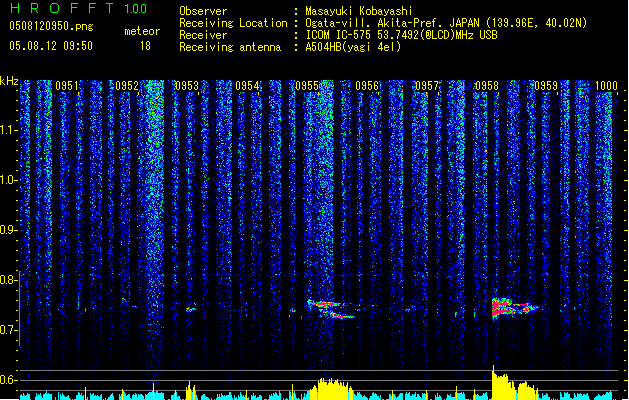Click the small meteor echo at 0953

[x=191, y=309]
